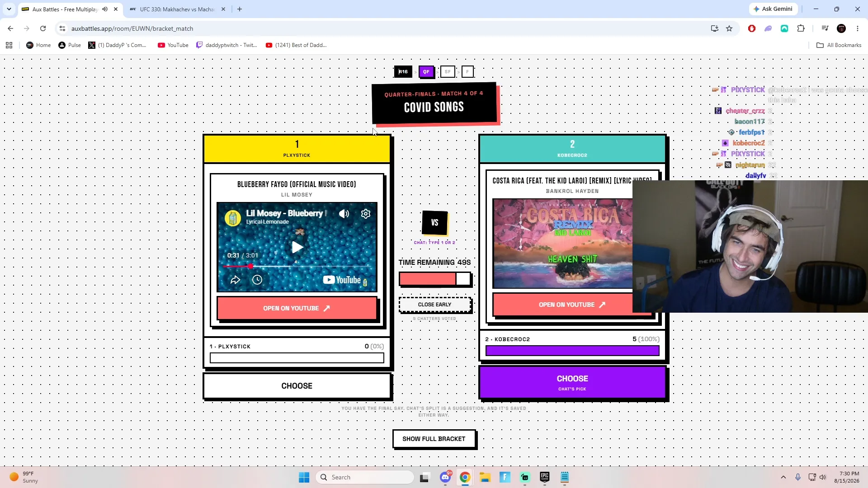
Task: Click install app icon in address bar
Action: pyautogui.click(x=714, y=28)
